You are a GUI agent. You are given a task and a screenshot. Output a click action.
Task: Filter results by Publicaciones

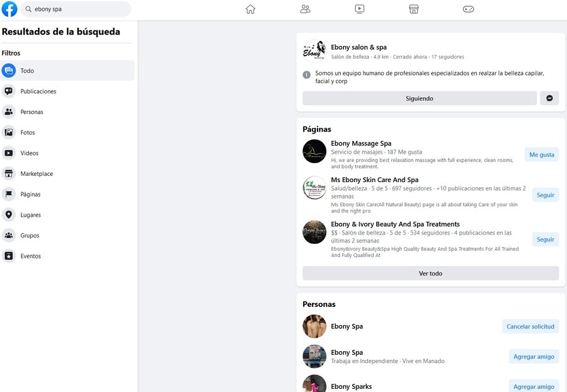pyautogui.click(x=67, y=91)
